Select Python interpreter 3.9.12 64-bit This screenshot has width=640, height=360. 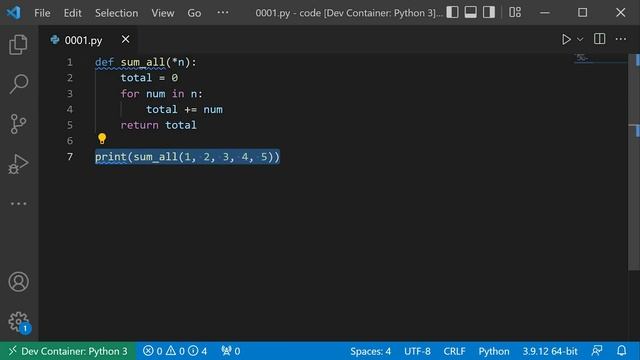click(x=550, y=351)
